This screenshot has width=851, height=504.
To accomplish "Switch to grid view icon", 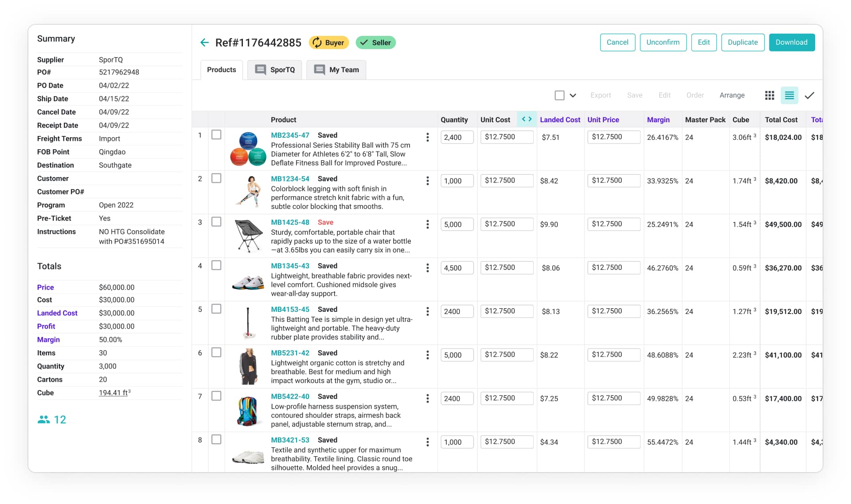I will (769, 95).
